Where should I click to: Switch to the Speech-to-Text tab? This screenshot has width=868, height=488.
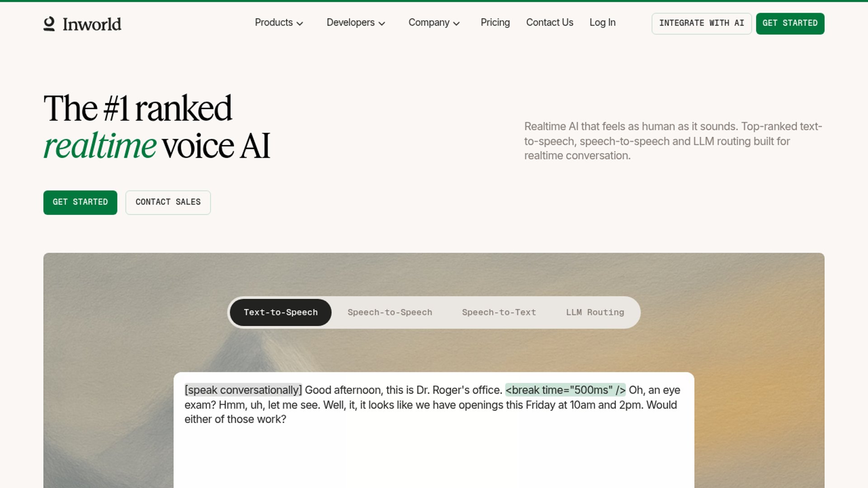tap(499, 312)
